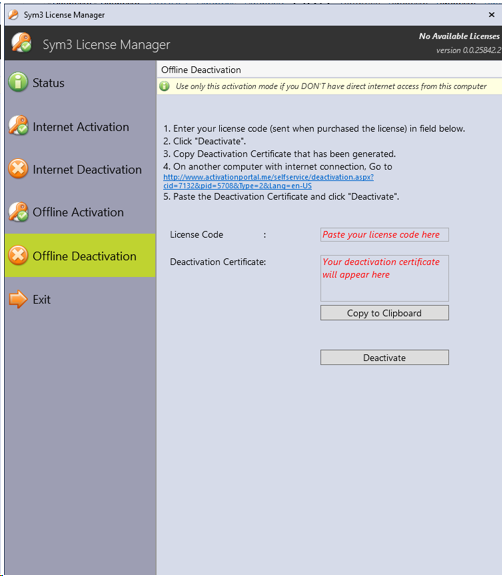Click the Sym3 key logo in header
The height and width of the screenshot is (576, 502).
(x=21, y=43)
